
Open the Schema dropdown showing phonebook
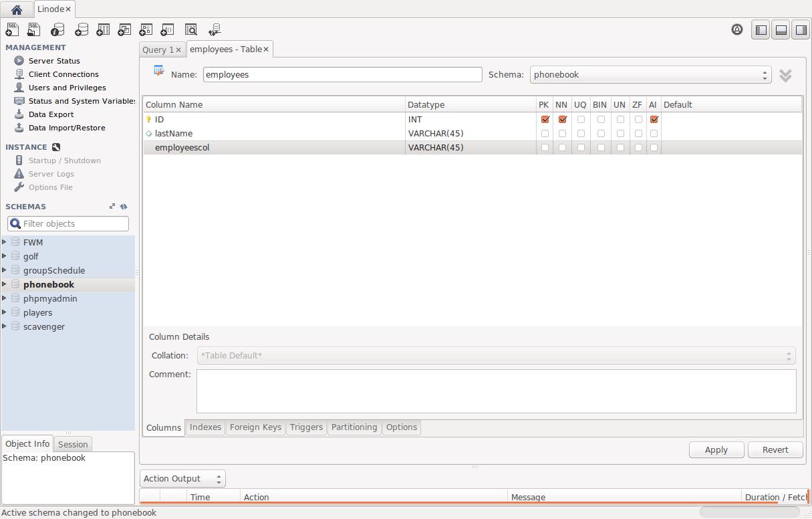[650, 75]
